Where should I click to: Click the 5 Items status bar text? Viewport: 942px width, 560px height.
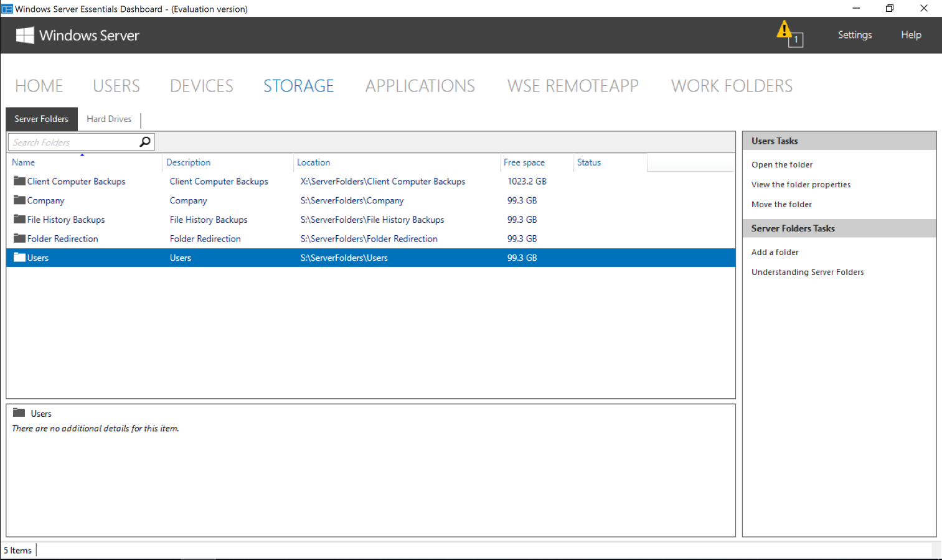click(x=17, y=551)
